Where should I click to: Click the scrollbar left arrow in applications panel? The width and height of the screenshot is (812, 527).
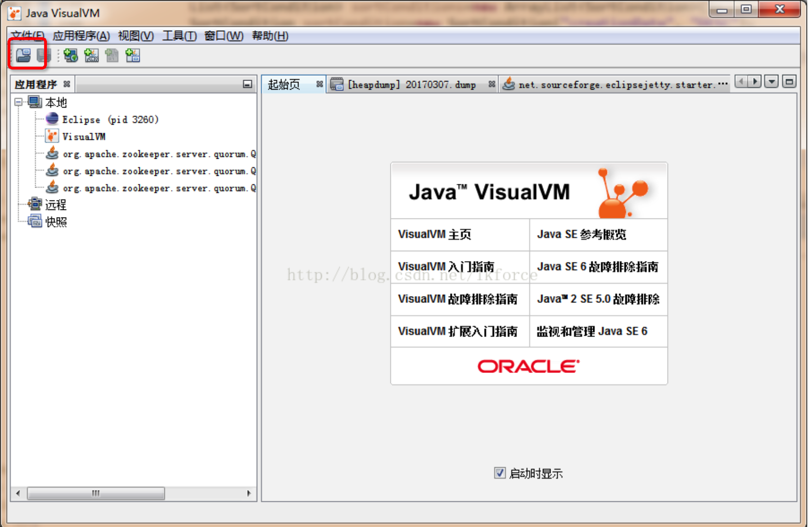coord(18,493)
